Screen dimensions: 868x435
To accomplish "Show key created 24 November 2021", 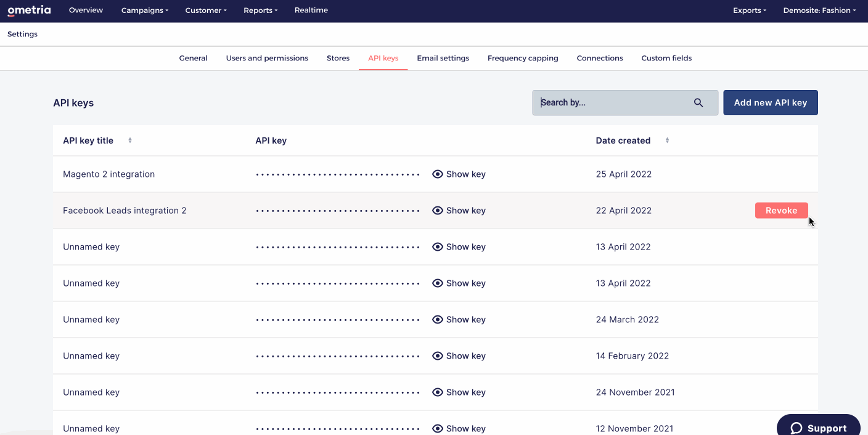I will coord(459,392).
